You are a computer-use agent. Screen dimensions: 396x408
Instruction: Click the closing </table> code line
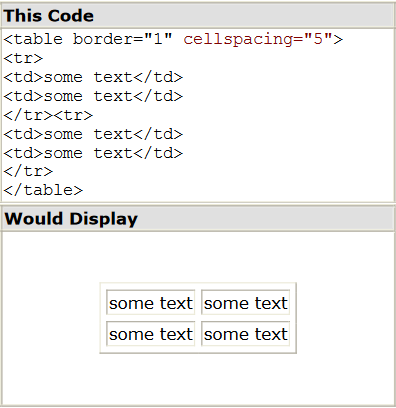coord(43,190)
